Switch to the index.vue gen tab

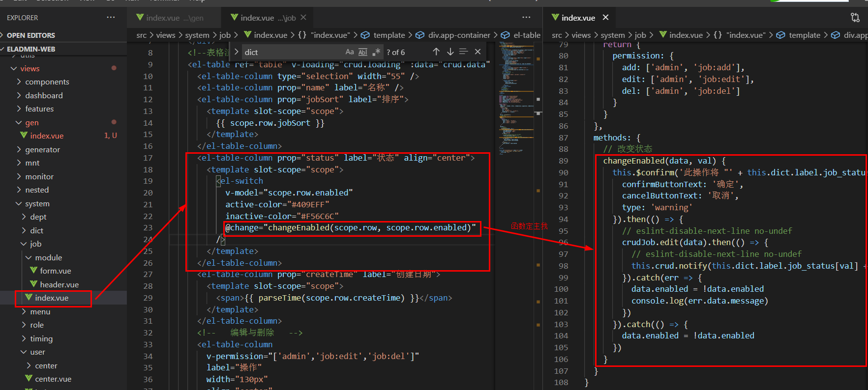click(174, 18)
